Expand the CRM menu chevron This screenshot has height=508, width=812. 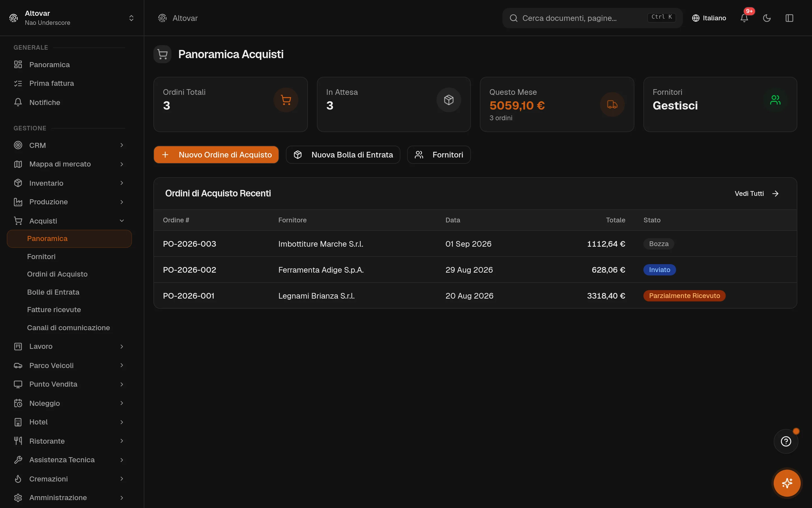tap(122, 145)
